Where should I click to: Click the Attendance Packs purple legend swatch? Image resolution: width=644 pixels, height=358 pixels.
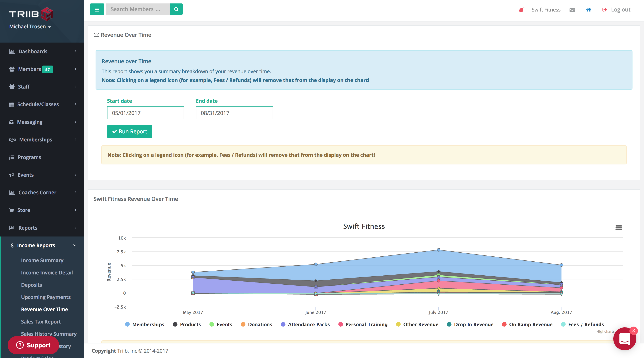pos(283,324)
